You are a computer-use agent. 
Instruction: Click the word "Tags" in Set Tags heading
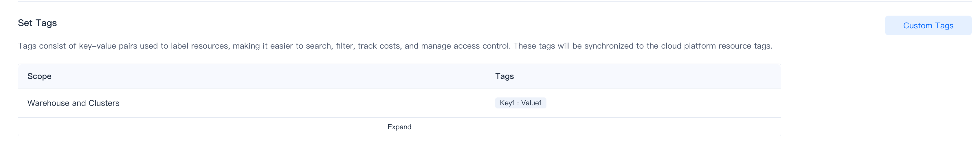tap(46, 23)
